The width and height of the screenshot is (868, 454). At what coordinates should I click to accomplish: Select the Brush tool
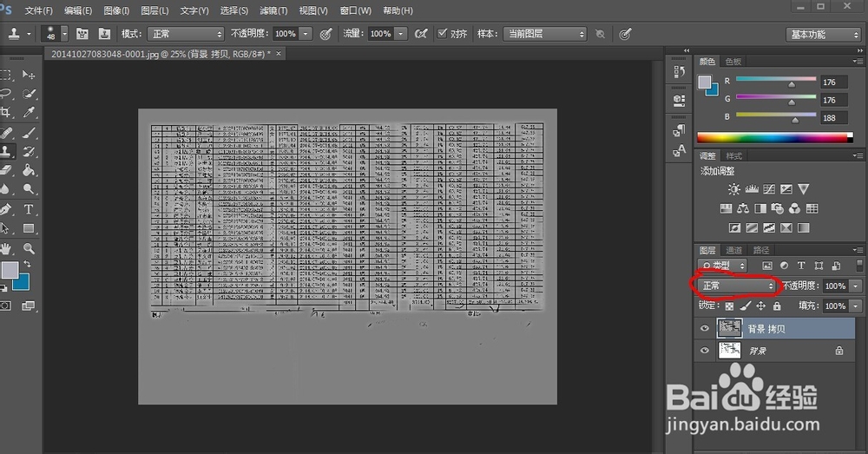point(29,132)
